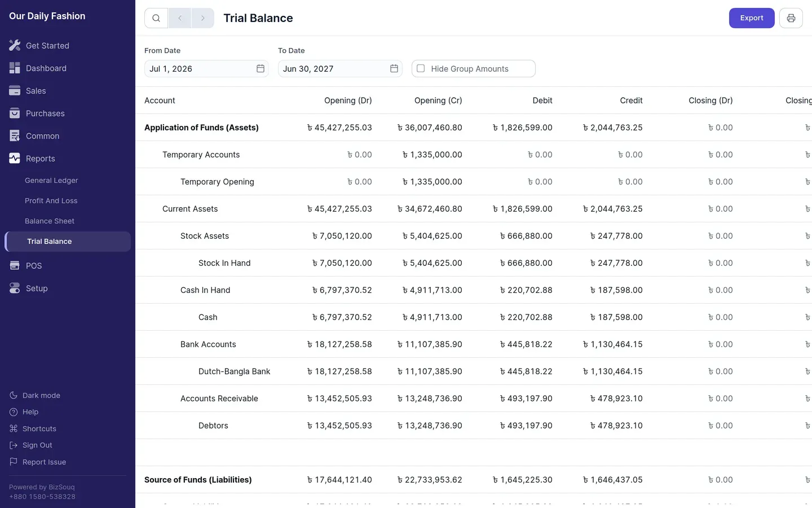The image size is (812, 508).
Task: Open the From Date field Jul 1, 2026
Action: point(206,68)
